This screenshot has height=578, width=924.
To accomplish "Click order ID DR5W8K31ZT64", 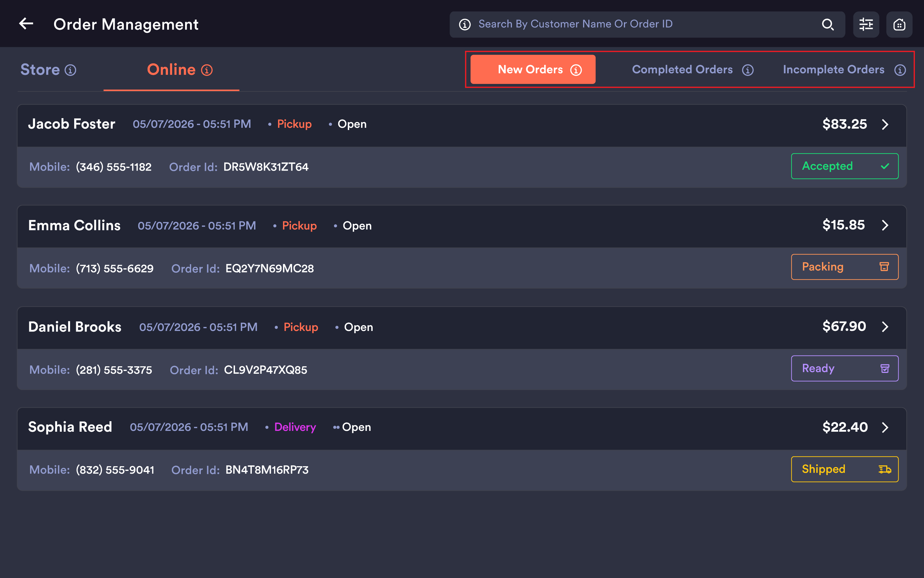I will [x=265, y=167].
